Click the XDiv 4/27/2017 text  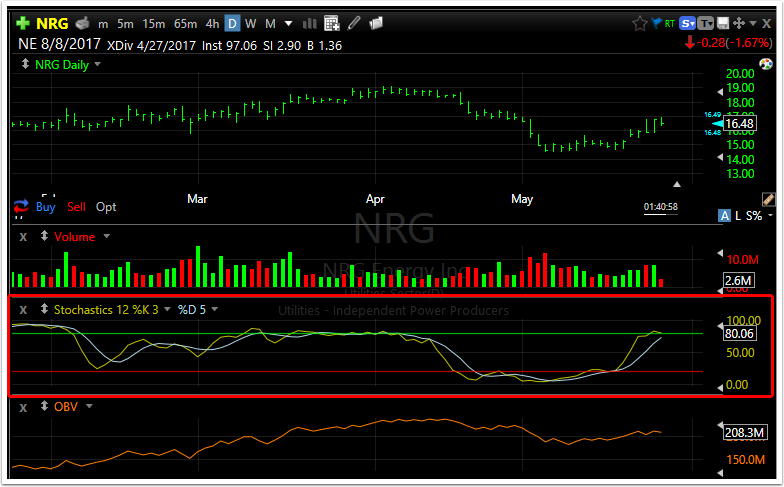pyautogui.click(x=152, y=46)
